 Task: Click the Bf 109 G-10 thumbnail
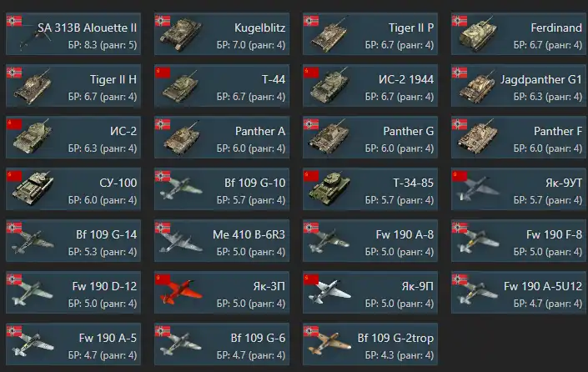coord(181,189)
